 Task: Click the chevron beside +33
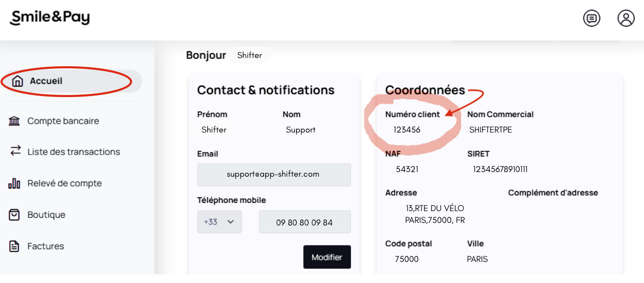coord(231,222)
